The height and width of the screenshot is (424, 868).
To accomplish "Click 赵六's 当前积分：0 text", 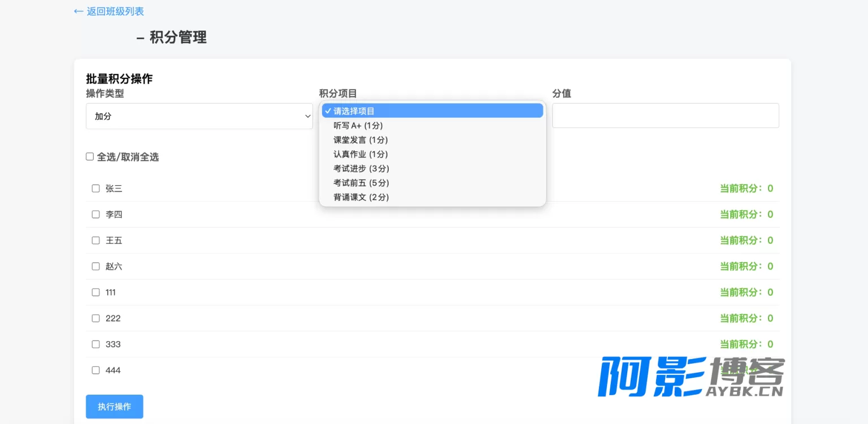I will point(747,266).
